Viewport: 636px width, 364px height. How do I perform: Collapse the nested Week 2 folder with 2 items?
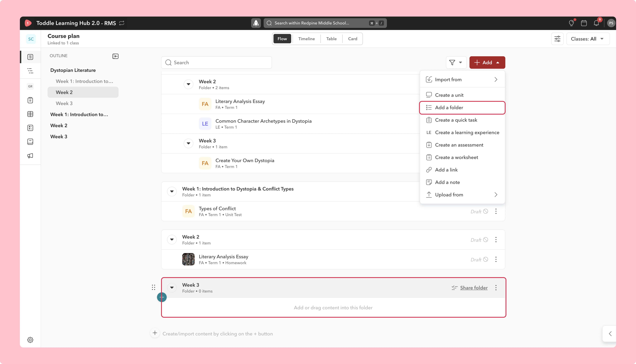[x=188, y=84]
